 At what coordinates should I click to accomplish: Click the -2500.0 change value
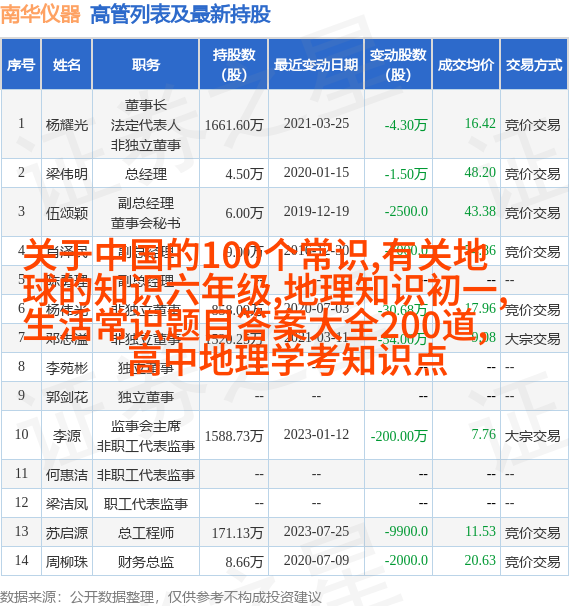(406, 211)
